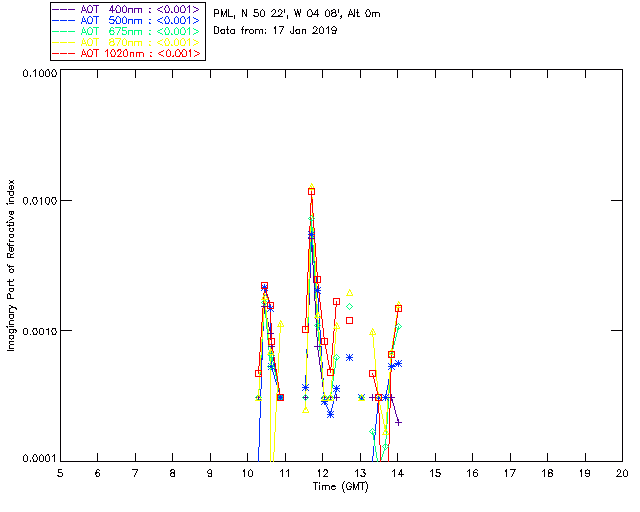640x512 pixels.
Task: Click the x-axis label 17
Action: 510,473
